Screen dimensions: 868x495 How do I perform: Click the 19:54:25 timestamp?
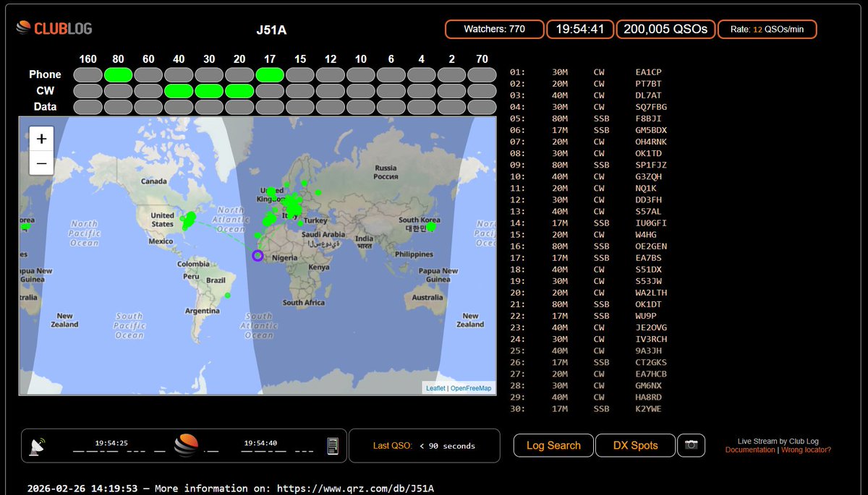click(111, 442)
